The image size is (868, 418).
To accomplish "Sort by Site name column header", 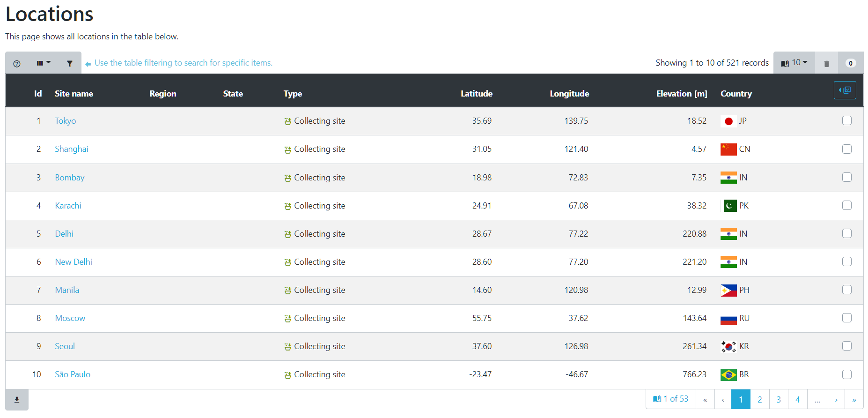I will 74,94.
